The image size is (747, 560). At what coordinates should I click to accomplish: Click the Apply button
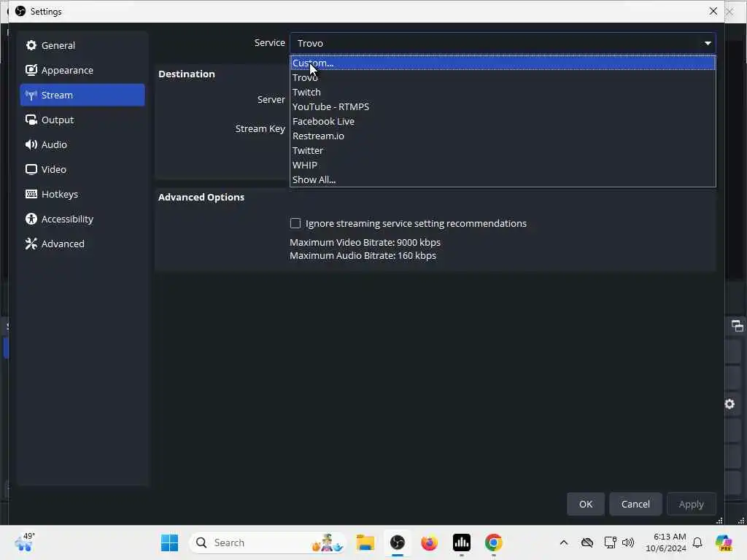(692, 504)
